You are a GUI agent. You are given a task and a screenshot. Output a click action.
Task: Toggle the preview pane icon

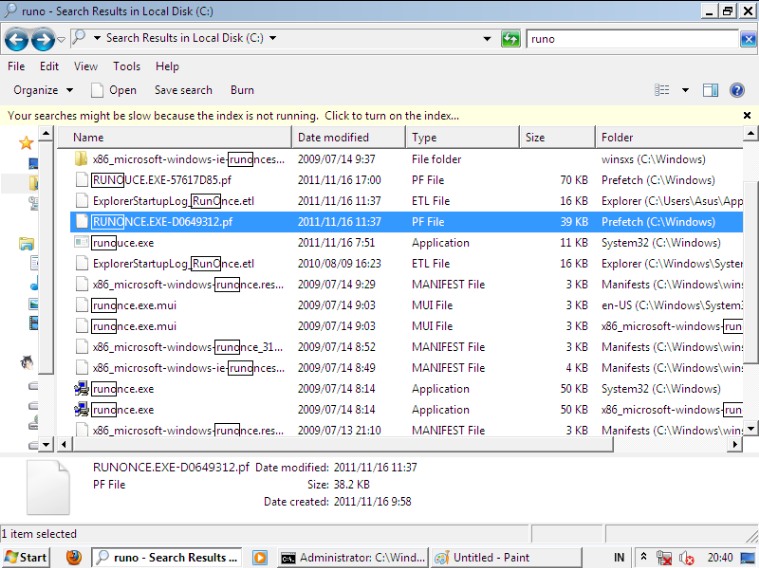coord(710,90)
